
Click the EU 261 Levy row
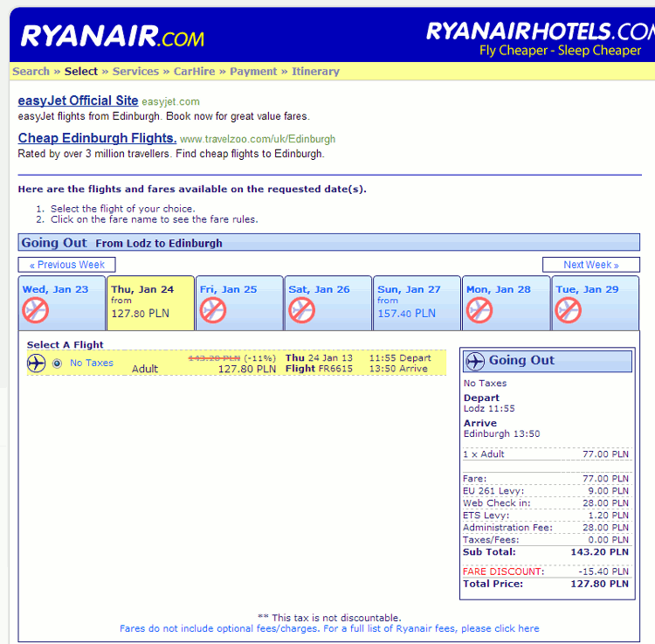pos(546,491)
